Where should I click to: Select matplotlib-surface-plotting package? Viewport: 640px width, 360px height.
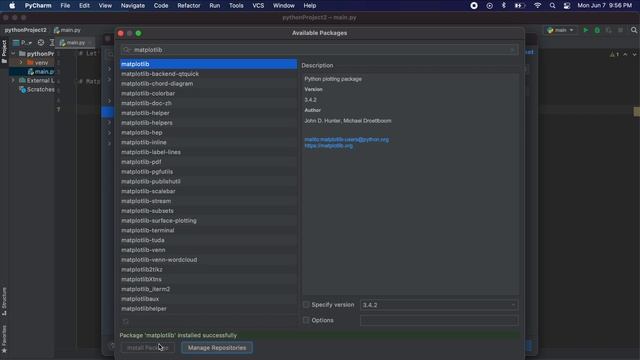tap(209, 221)
